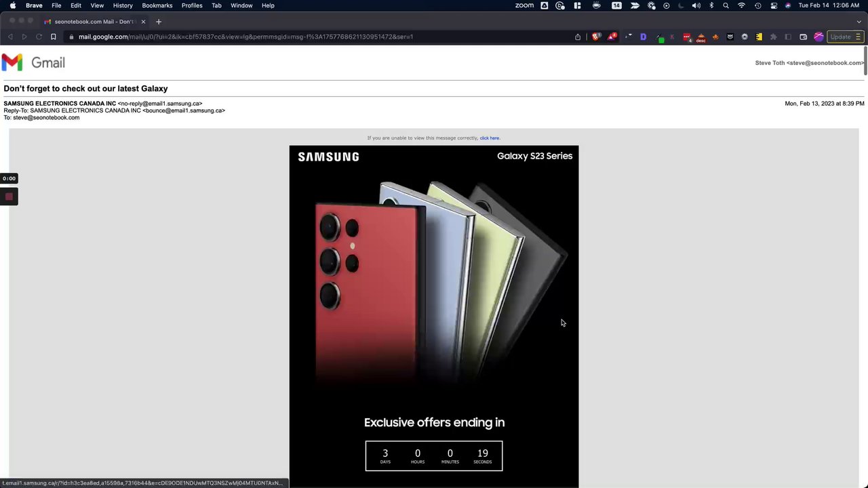Click the zoom menu bar icon
868x488 pixels.
(x=524, y=5)
